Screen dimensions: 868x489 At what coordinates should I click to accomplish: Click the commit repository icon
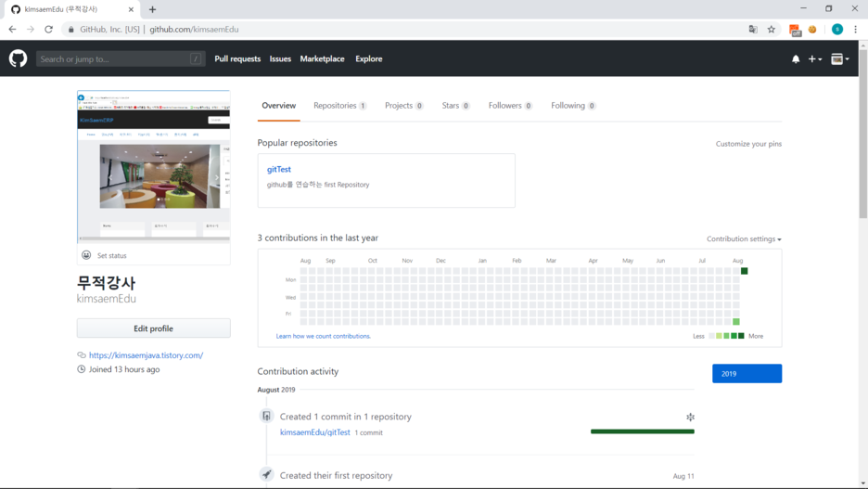267,416
